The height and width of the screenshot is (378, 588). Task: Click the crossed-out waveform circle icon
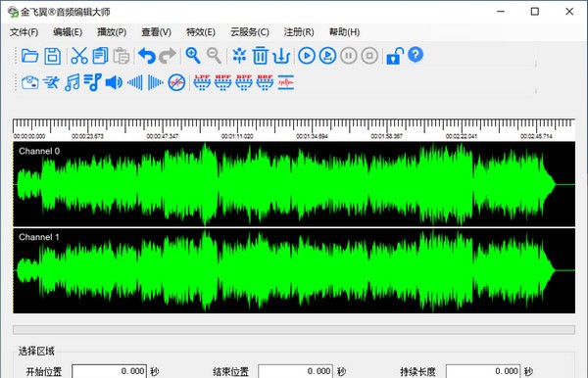point(176,82)
